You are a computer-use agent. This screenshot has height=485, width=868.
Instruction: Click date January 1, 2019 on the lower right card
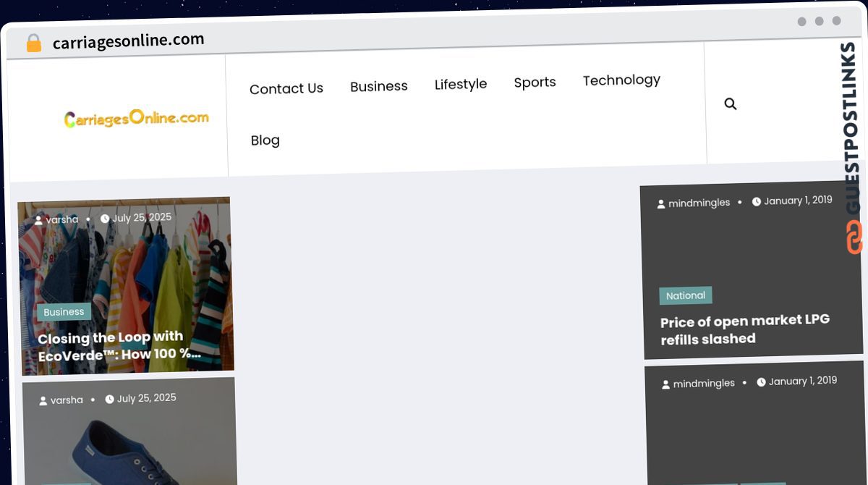(803, 381)
